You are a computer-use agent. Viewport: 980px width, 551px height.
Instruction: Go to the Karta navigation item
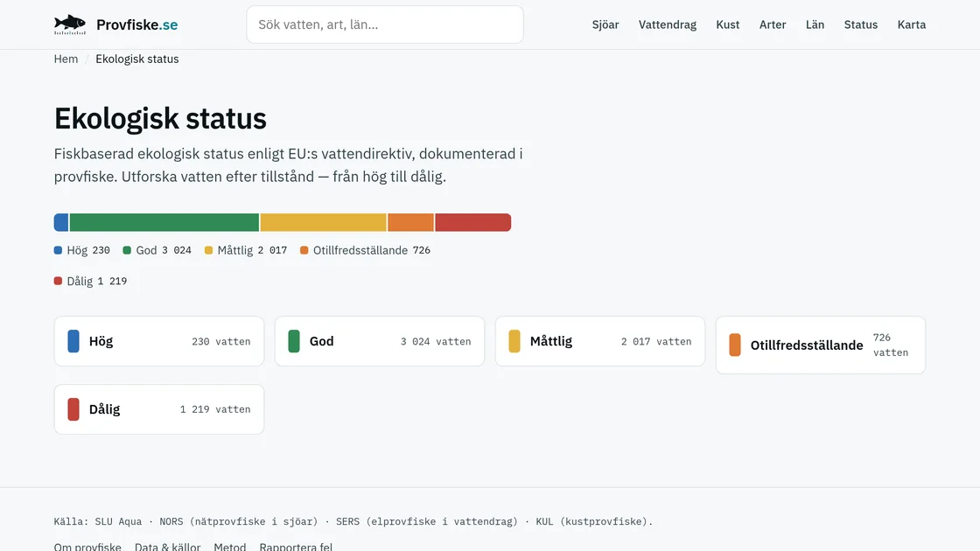tap(911, 24)
